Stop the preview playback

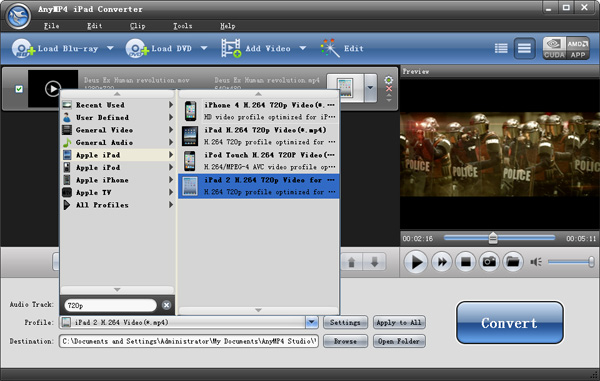[466, 262]
